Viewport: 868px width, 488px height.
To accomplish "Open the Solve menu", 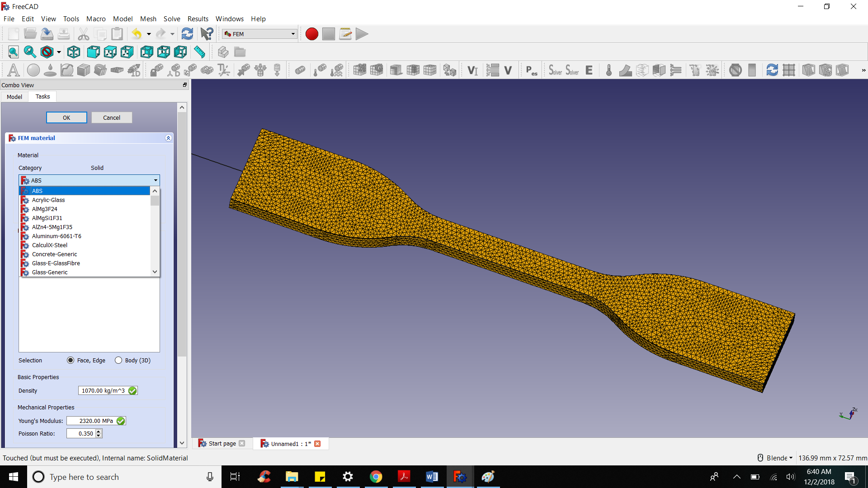I will [171, 19].
